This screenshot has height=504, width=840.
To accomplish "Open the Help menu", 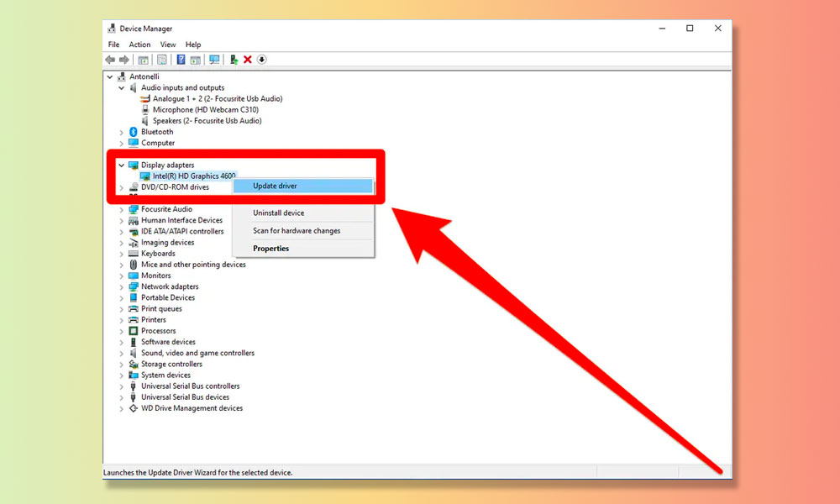I will point(193,45).
